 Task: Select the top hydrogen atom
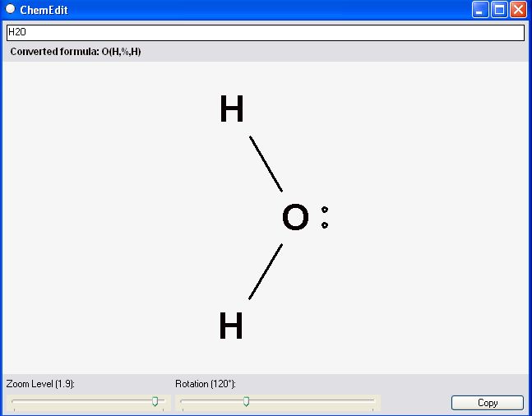232,109
